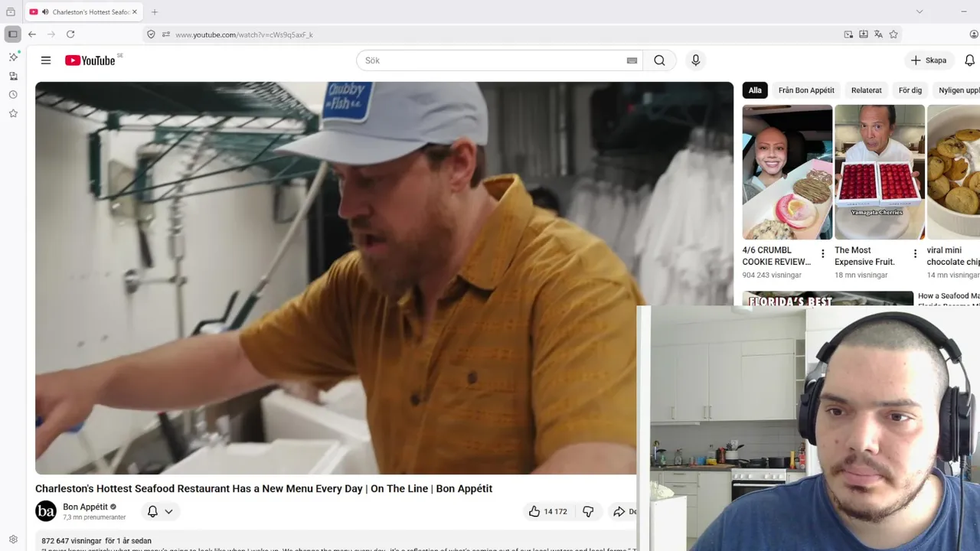Select the Nyligen uppladdat chip
This screenshot has height=551, width=980.
957,90
